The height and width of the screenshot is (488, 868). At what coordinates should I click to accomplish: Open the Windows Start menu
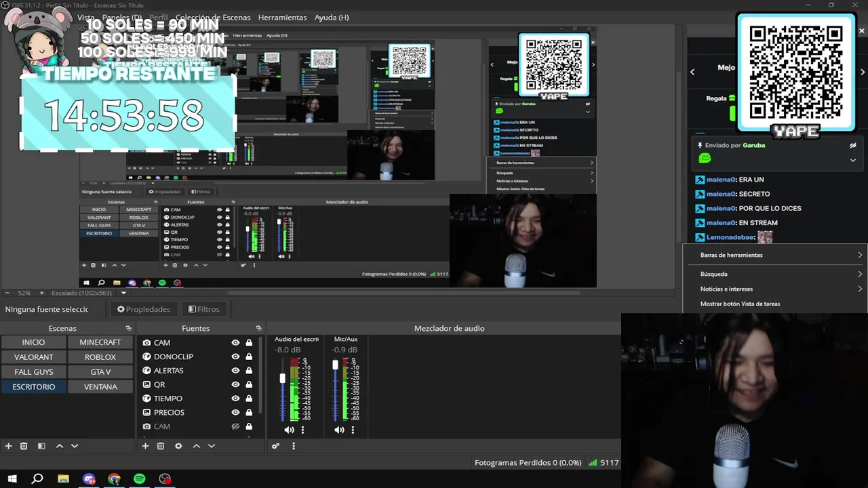pyautogui.click(x=12, y=479)
